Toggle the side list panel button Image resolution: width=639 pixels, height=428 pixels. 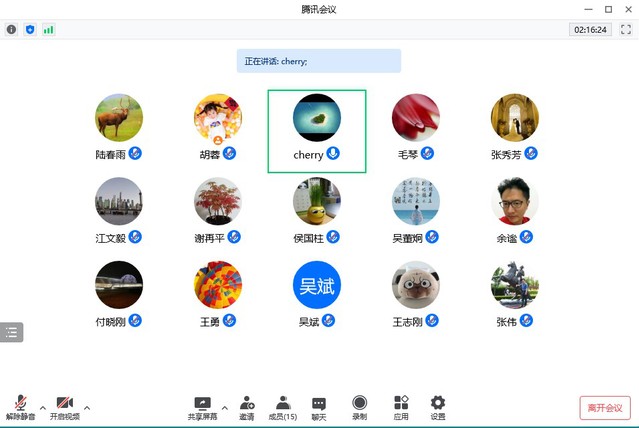pos(12,333)
